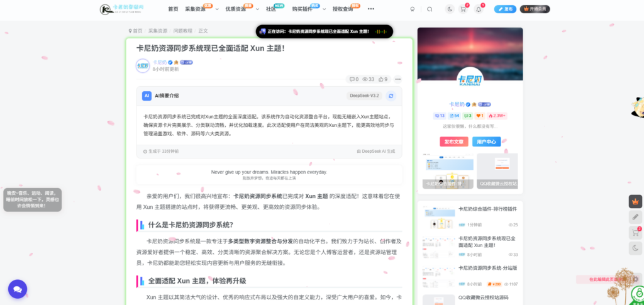Click heading 全面适配 Xun 主题，体验再升级
Screen dimensions: 644x305
[197, 281]
